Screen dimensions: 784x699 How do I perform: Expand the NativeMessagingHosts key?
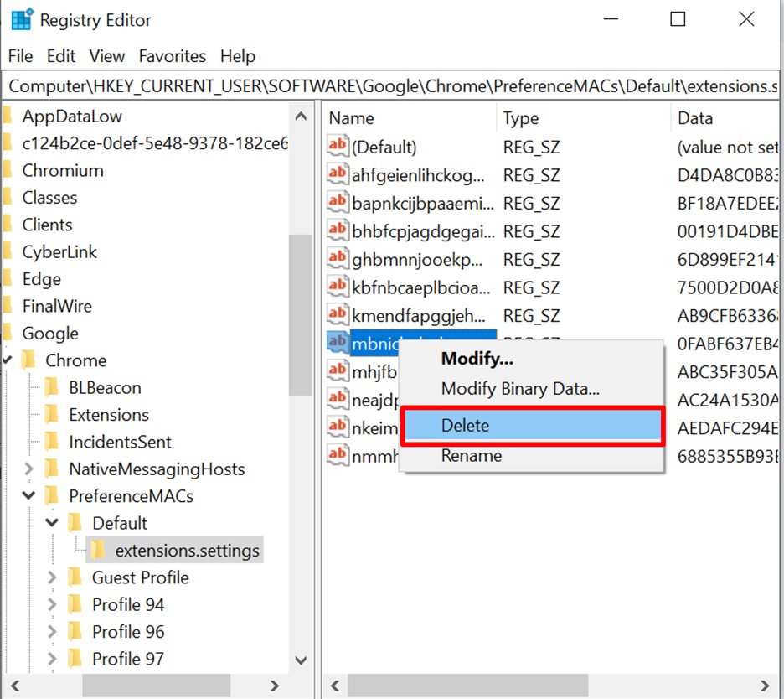point(28,469)
